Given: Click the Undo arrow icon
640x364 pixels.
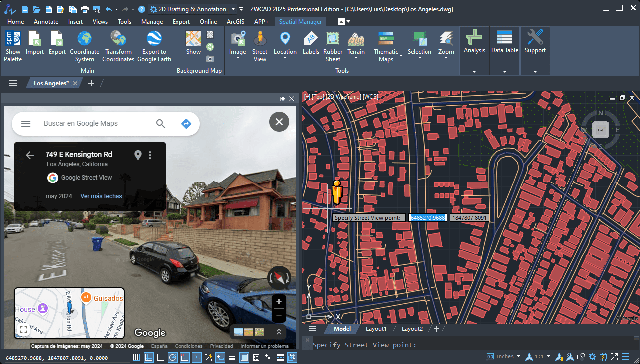Looking at the screenshot, I should pos(108,9).
